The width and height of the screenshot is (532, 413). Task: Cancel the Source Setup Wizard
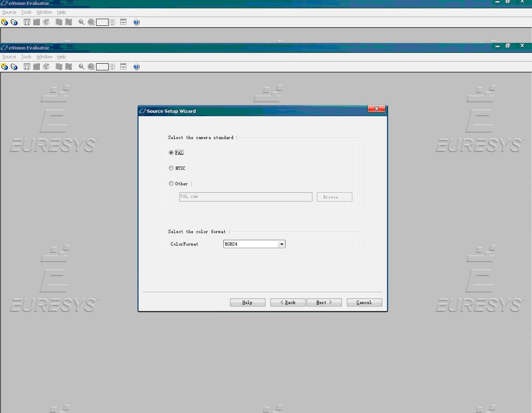[364, 303]
